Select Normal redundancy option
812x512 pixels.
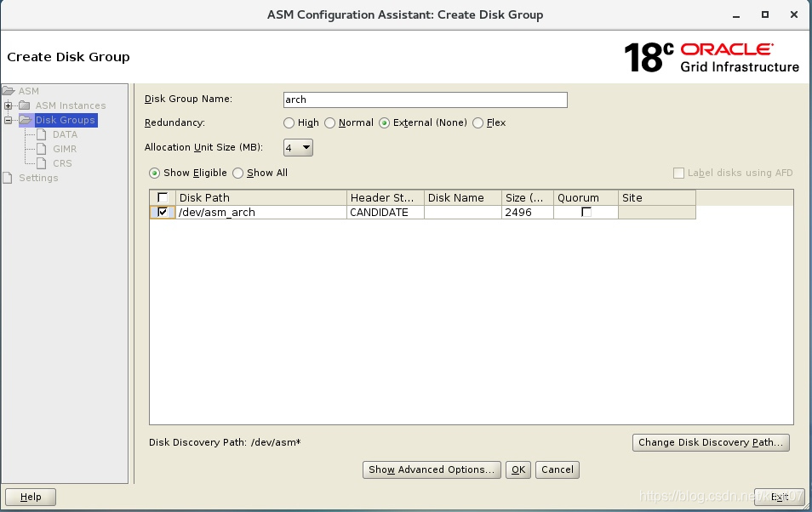click(330, 123)
